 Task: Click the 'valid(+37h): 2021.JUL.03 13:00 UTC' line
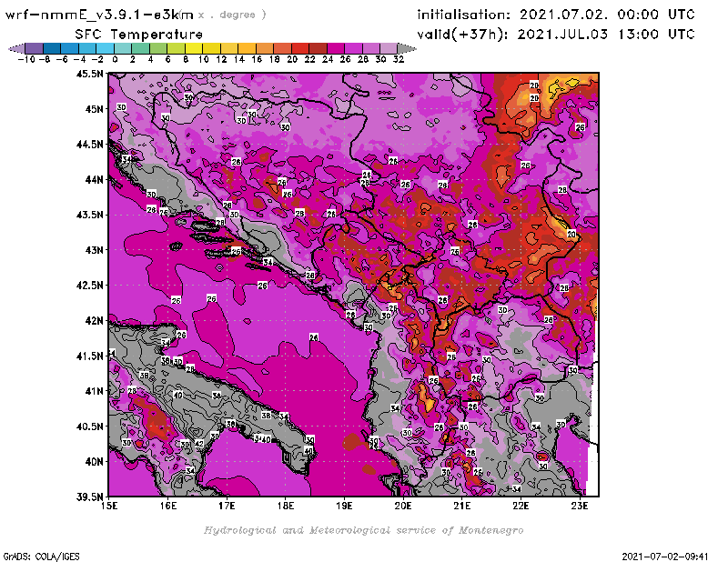(x=556, y=35)
